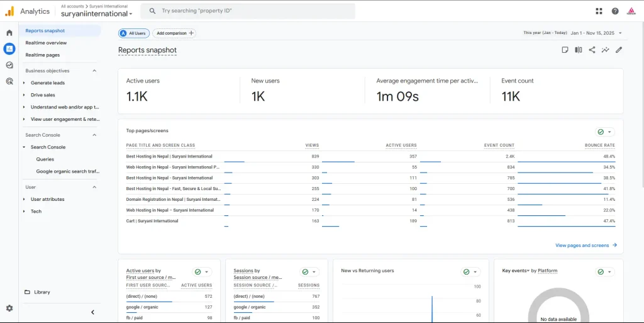This screenshot has width=644, height=323.
Task: Click the Library folder icon
Action: pos(27,292)
